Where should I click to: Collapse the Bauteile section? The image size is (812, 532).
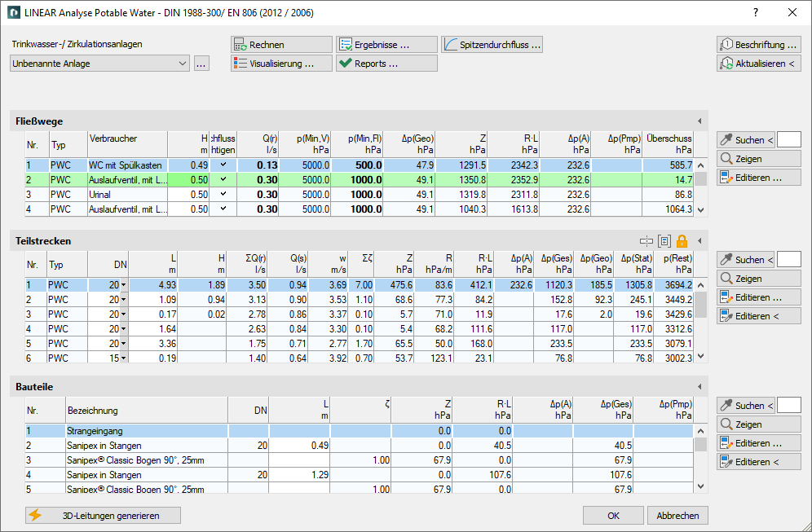point(699,387)
